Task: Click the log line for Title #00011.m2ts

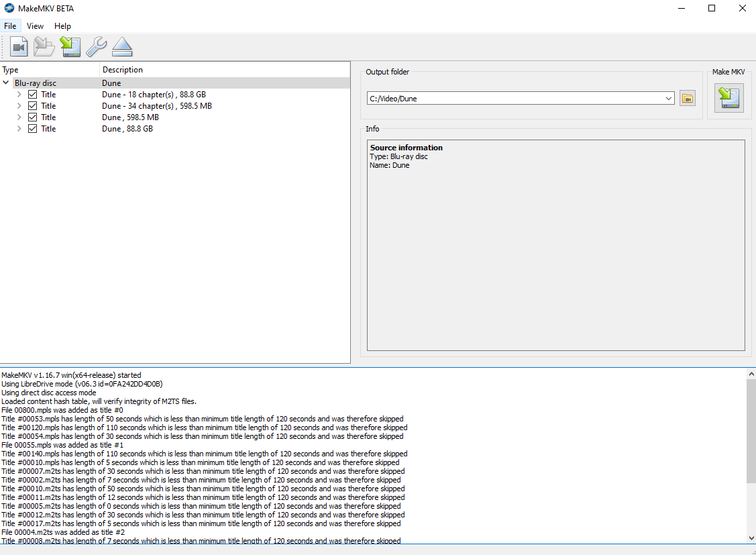Action: tap(203, 497)
